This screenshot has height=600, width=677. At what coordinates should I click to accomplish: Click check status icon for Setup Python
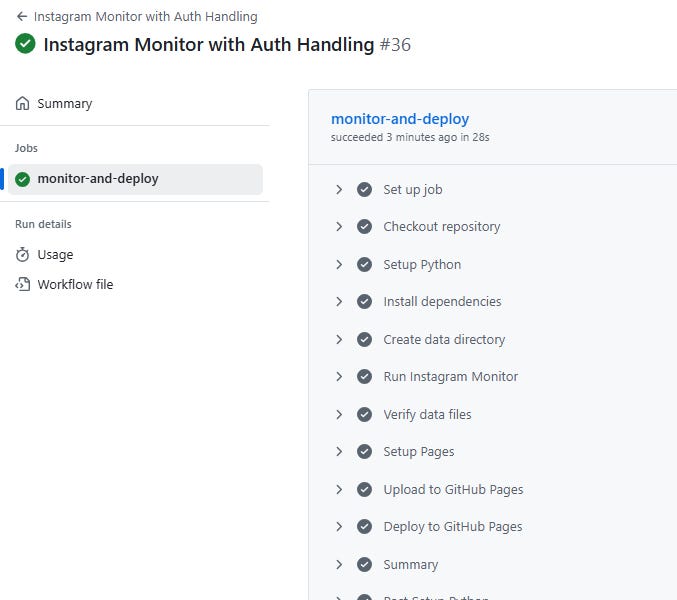point(364,265)
